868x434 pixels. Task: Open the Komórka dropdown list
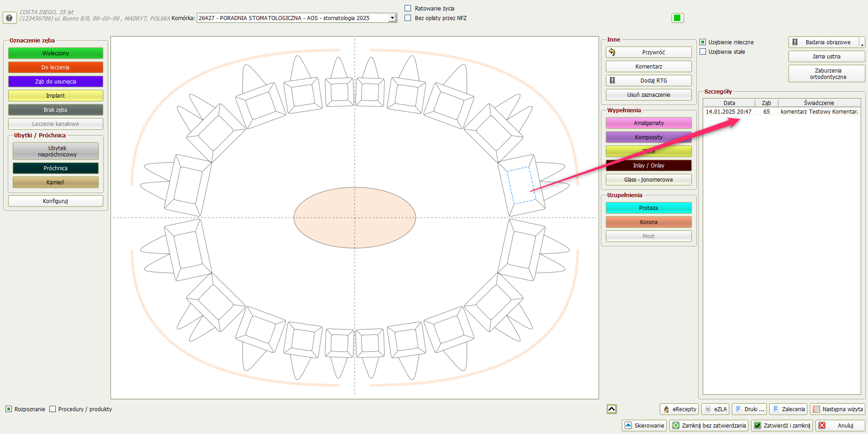[392, 18]
